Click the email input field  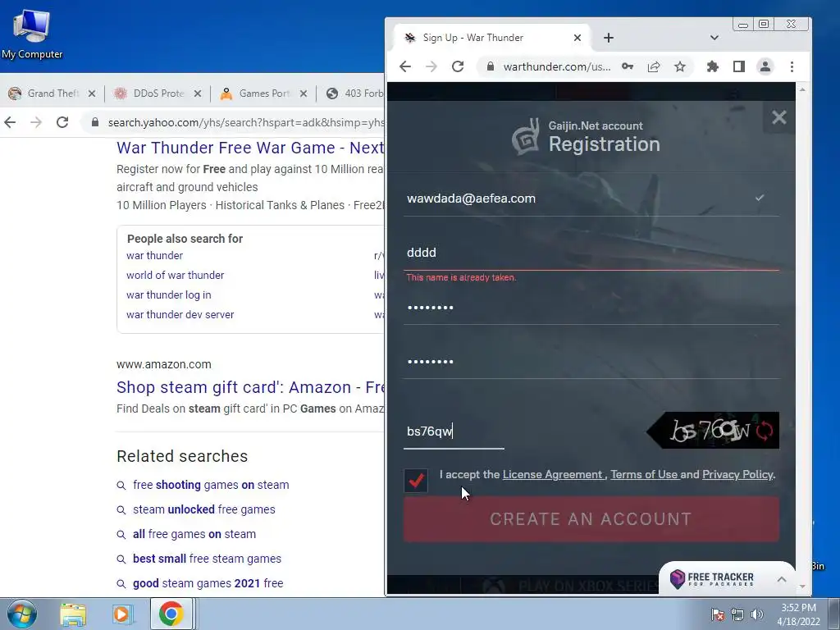(591, 199)
